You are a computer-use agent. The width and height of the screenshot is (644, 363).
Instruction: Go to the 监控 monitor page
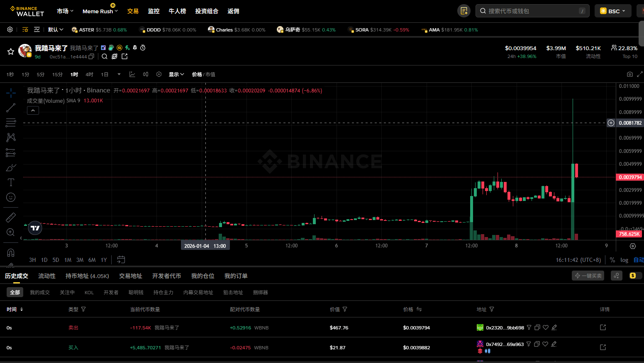point(154,11)
